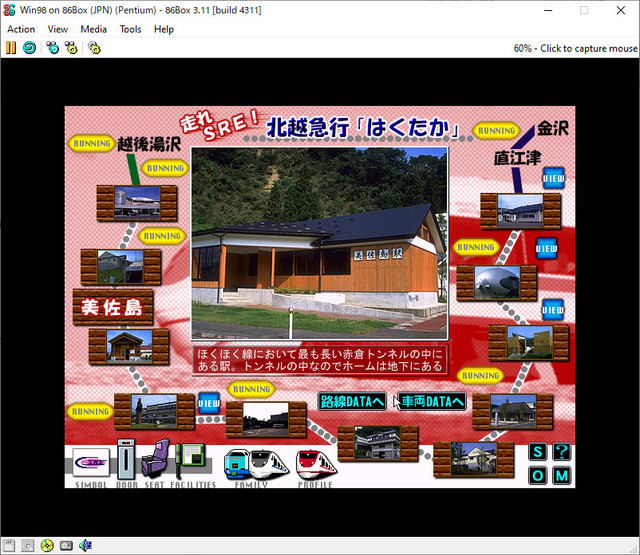Open the DOOR icon

tap(126, 460)
